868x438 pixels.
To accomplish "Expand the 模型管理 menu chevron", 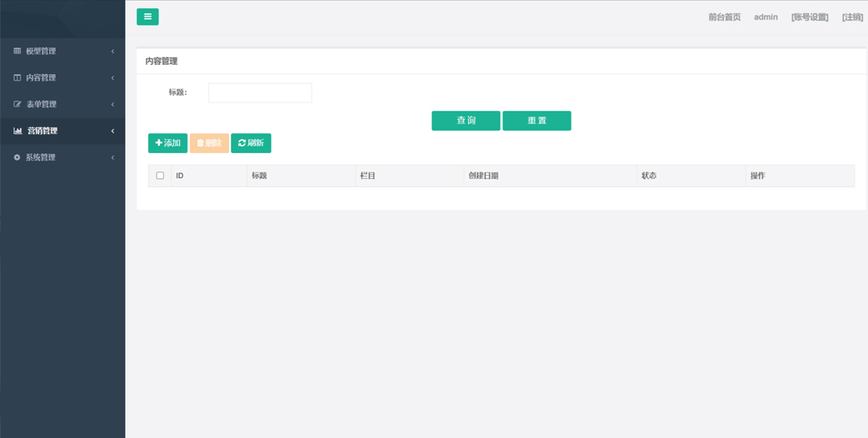I will pyautogui.click(x=112, y=52).
